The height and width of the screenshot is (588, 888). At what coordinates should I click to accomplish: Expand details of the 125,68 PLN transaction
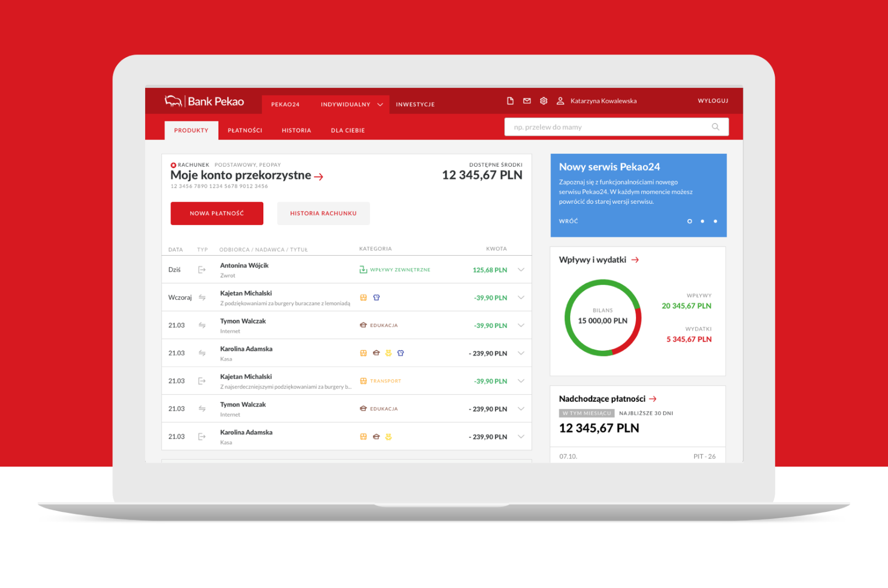[521, 269]
